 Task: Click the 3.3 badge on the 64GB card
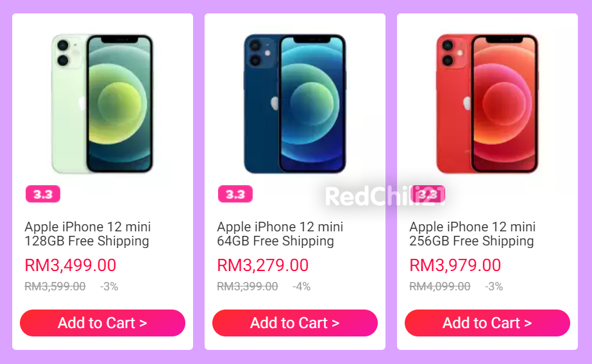tap(235, 194)
